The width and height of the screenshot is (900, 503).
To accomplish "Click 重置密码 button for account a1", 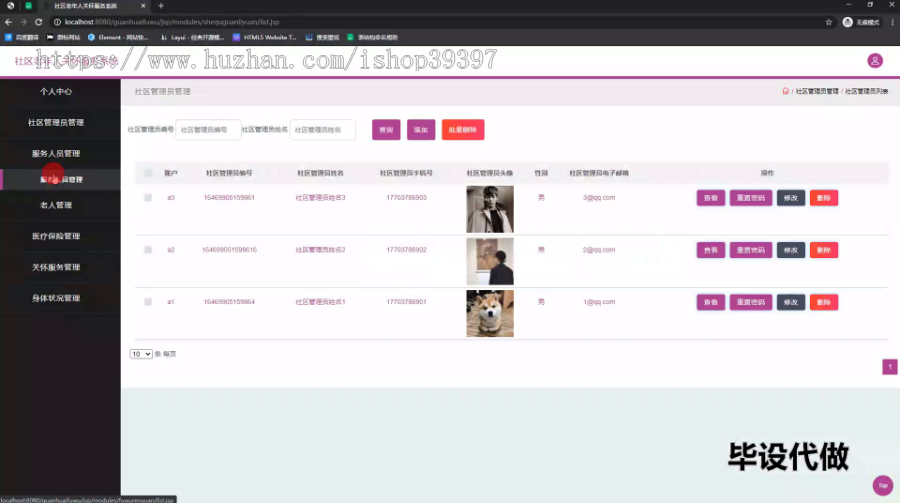I will click(x=751, y=303).
